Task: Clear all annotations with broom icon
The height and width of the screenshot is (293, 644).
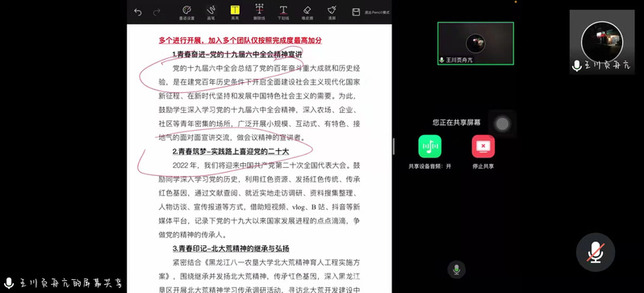Action: click(332, 12)
